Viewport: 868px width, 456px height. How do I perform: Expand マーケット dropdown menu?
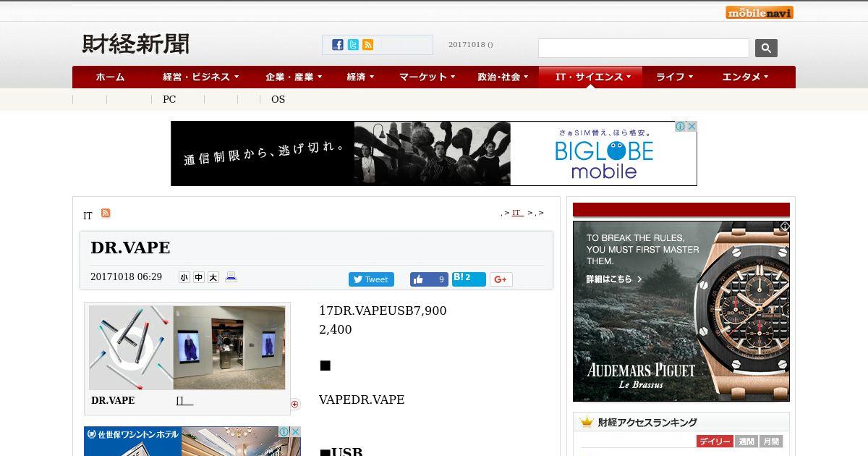(x=427, y=77)
